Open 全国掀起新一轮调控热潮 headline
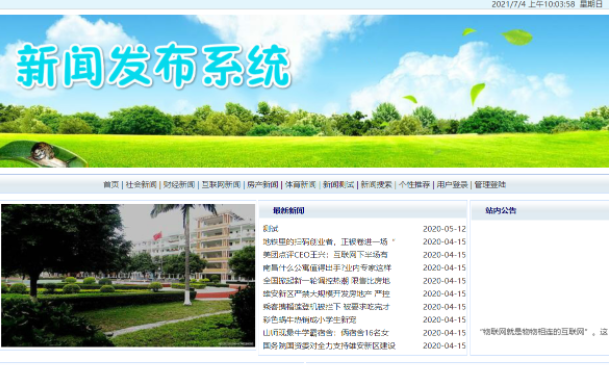Screen dimensions: 609x365 click(x=326, y=281)
